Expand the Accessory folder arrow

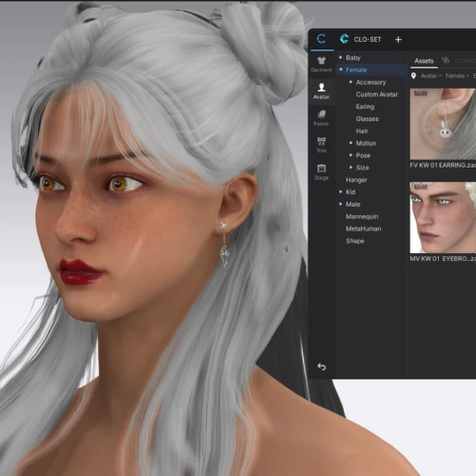pyautogui.click(x=350, y=82)
